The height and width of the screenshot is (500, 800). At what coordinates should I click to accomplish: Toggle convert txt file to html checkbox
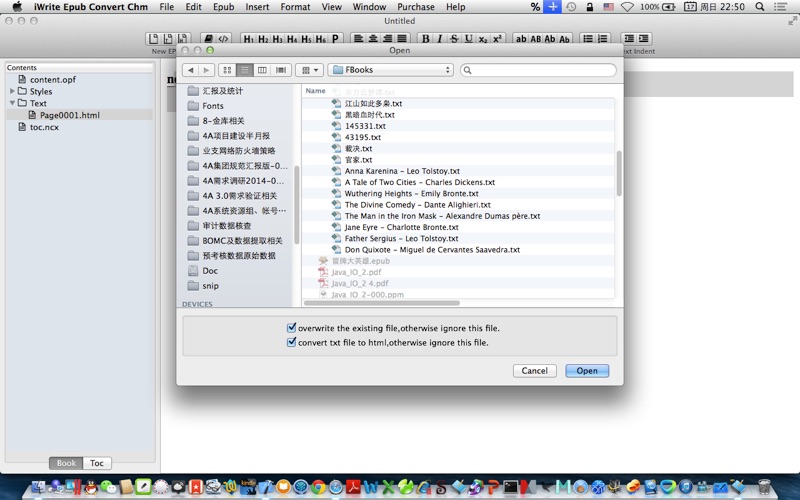291,342
